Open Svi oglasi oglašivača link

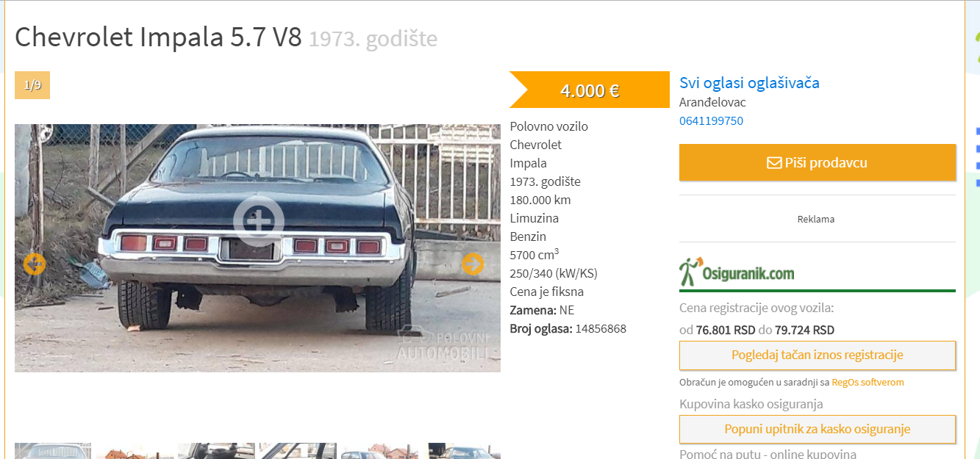tap(749, 83)
